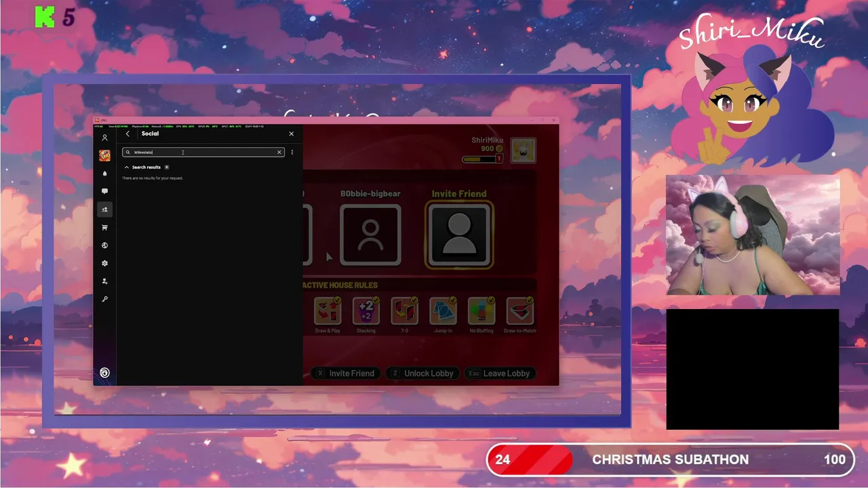Clear the friend search field text
868x488 pixels.
[279, 152]
